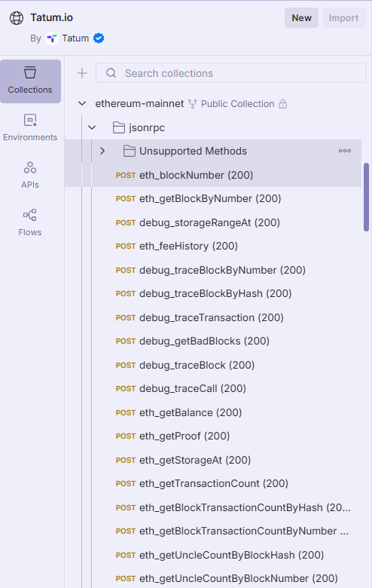Open debug_traceTransaction (200) request
The height and width of the screenshot is (588, 372).
point(213,317)
